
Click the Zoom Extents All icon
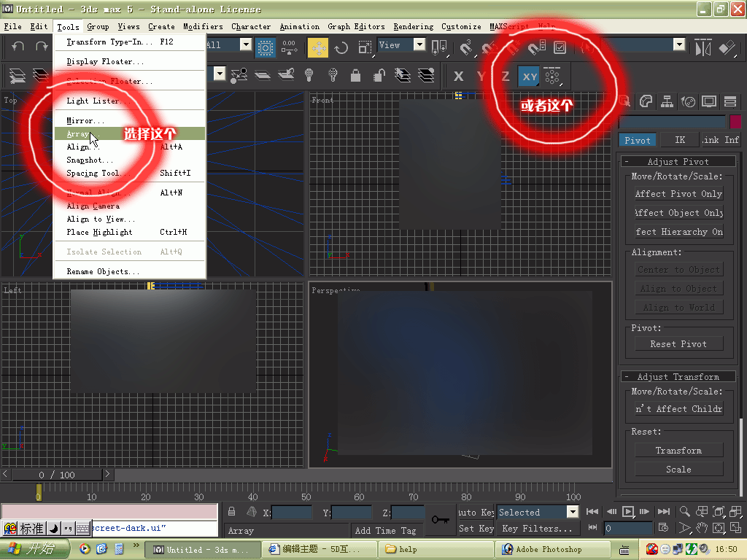tap(735, 511)
